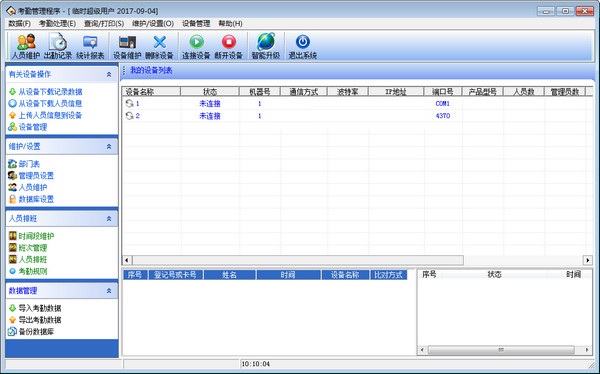This screenshot has height=374, width=600.
Task: Click the 管理员设置 icon
Action: tap(12, 176)
